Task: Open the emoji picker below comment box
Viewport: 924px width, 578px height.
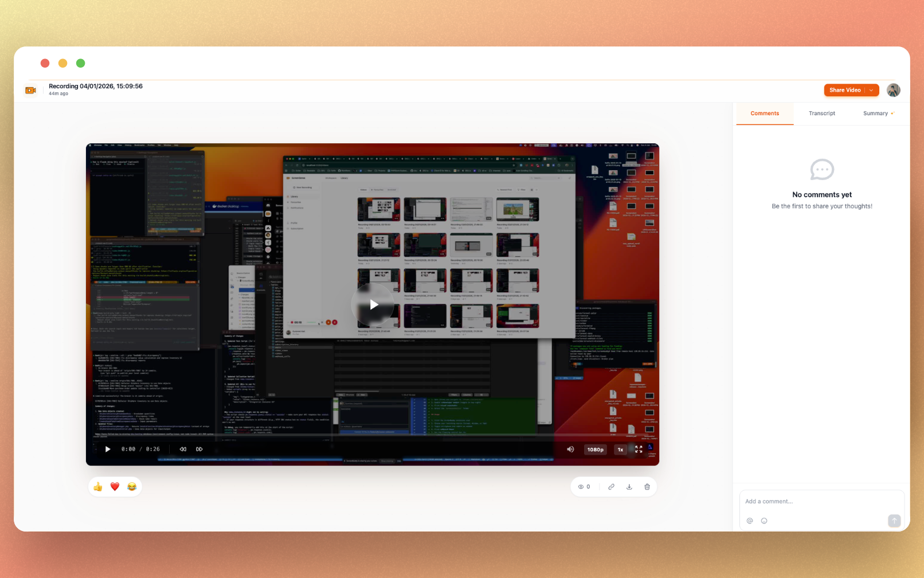Action: 764,521
